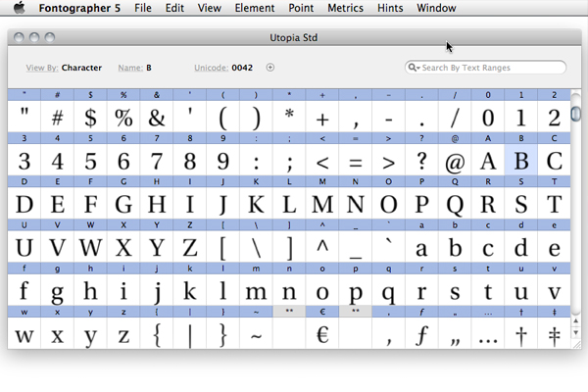588x392 pixels.
Task: Click the Name label in the header
Action: click(x=129, y=68)
